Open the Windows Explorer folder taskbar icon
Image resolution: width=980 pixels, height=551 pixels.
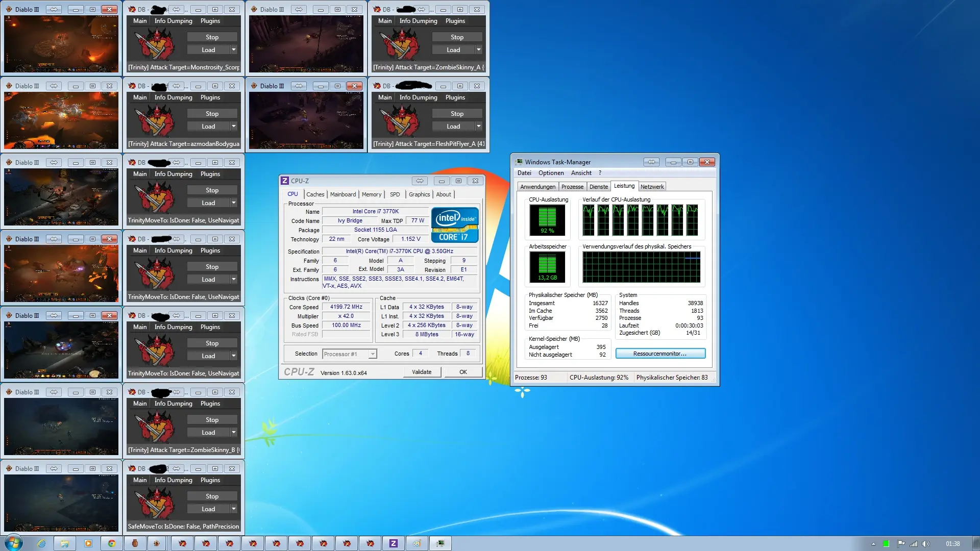pos(65,543)
